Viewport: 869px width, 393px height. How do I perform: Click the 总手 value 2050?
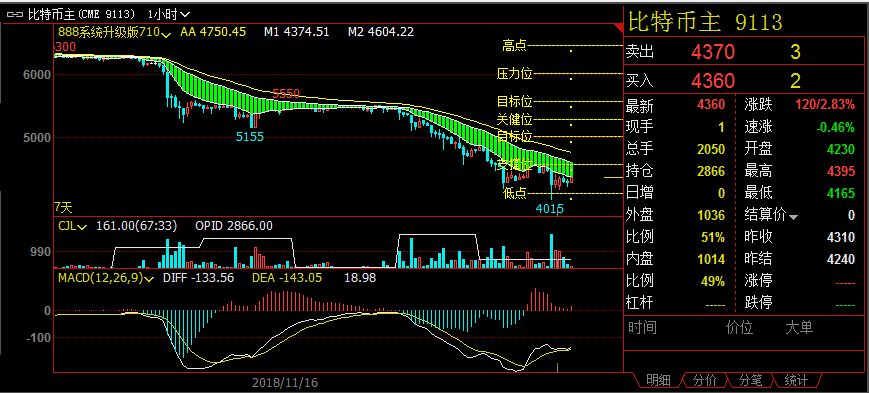(x=711, y=149)
